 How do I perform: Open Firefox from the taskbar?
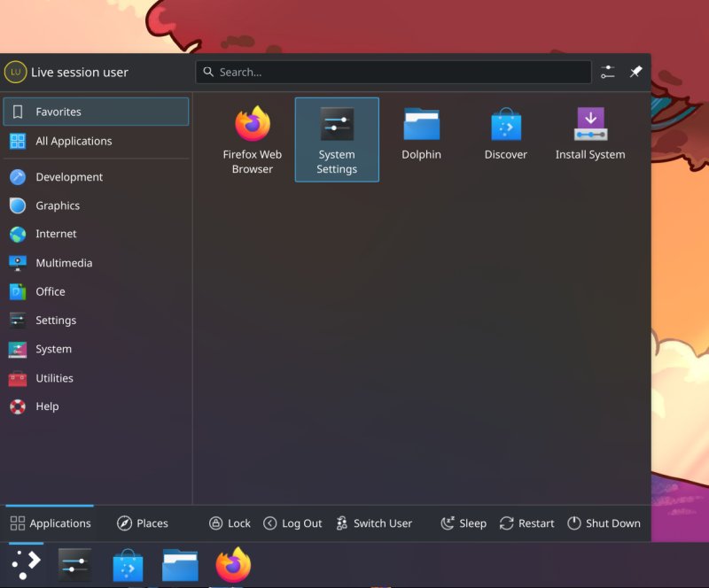pyautogui.click(x=232, y=564)
